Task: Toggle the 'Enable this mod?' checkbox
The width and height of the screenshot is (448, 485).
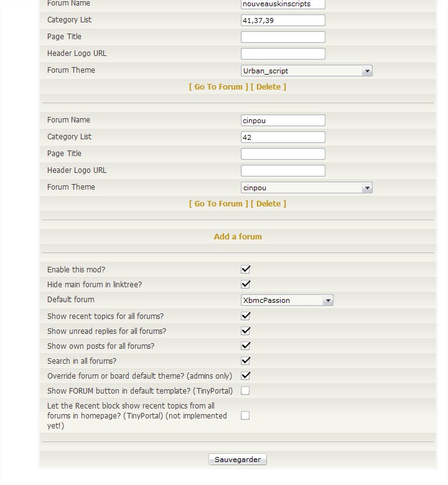Action: [x=246, y=269]
